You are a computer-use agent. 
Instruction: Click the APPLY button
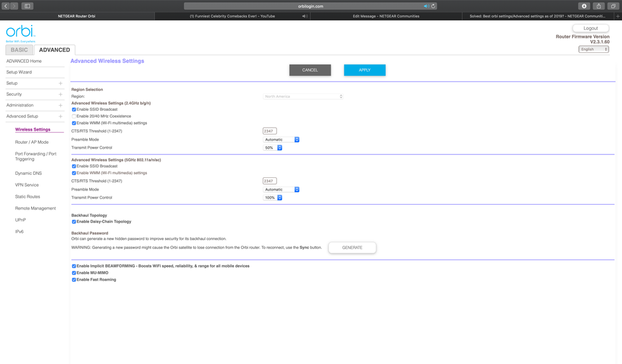(364, 70)
